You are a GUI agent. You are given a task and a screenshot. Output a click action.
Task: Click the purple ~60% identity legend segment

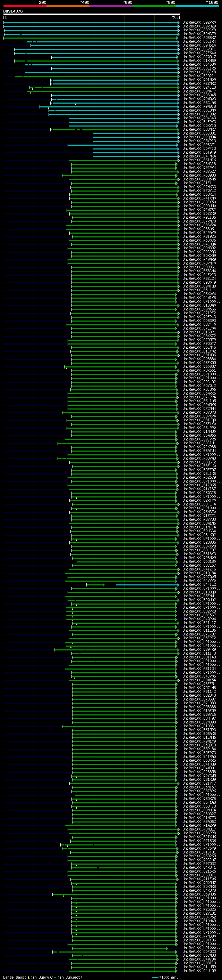click(111, 6)
